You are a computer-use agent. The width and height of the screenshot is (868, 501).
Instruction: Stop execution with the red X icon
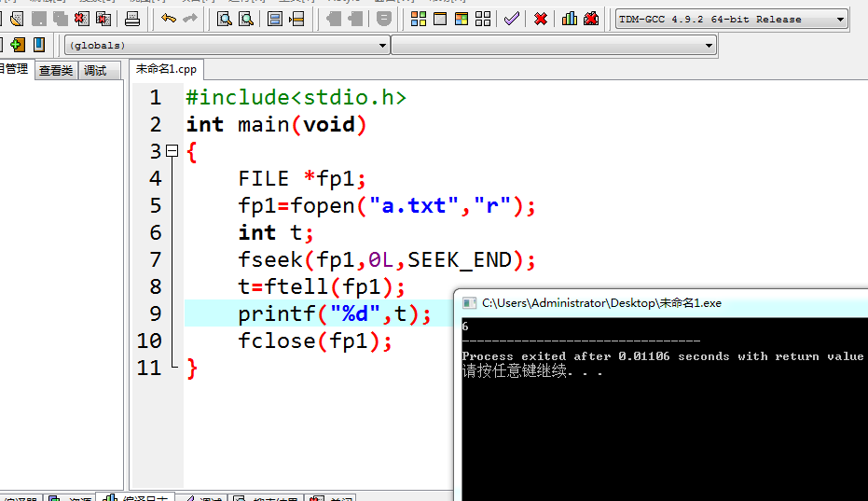(541, 19)
